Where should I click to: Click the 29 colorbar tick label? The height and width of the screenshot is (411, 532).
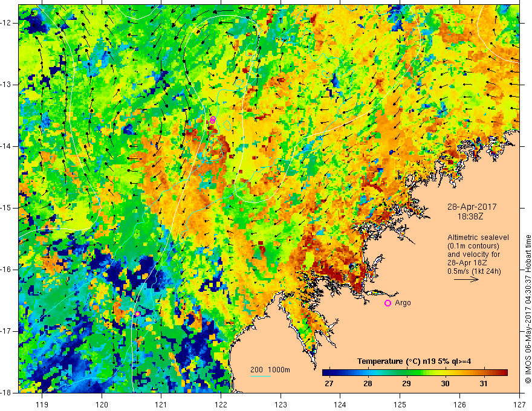pos(406,384)
